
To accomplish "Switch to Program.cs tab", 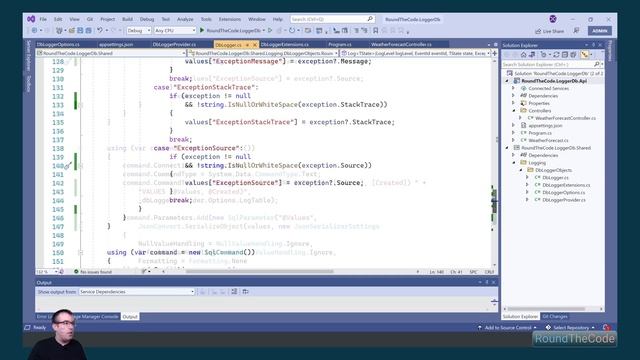I will [x=340, y=44].
